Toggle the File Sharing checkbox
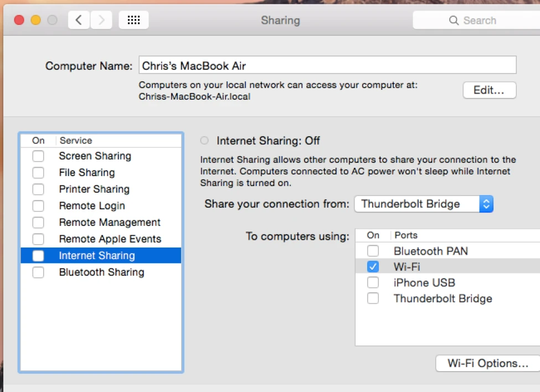The height and width of the screenshot is (392, 540). point(38,173)
